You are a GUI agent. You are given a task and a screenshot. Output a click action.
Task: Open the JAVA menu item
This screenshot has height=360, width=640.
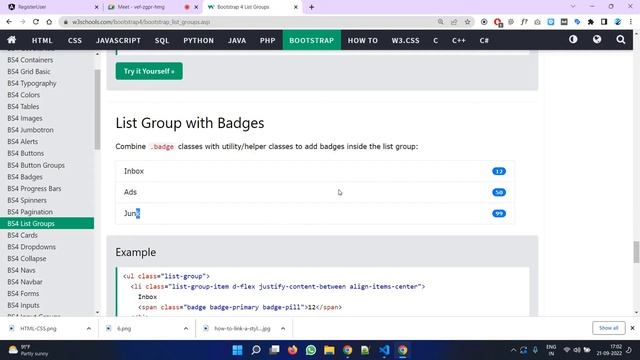pyautogui.click(x=237, y=40)
